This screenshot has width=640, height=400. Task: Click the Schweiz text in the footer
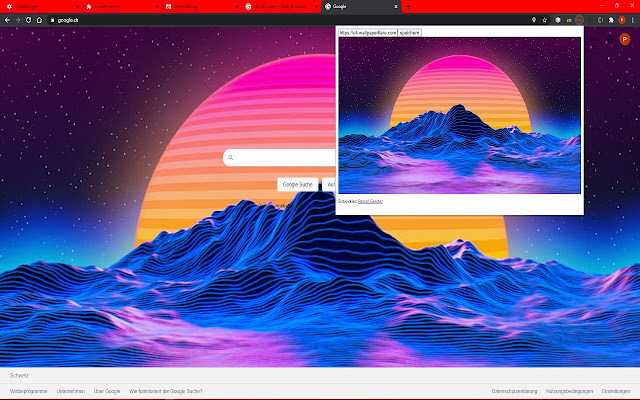point(19,376)
